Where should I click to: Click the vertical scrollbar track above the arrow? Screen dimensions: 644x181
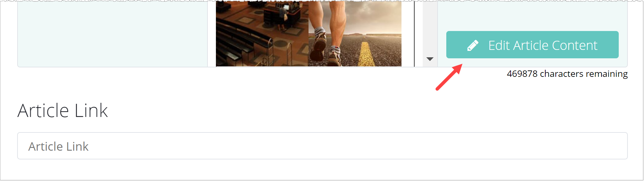pos(430,27)
